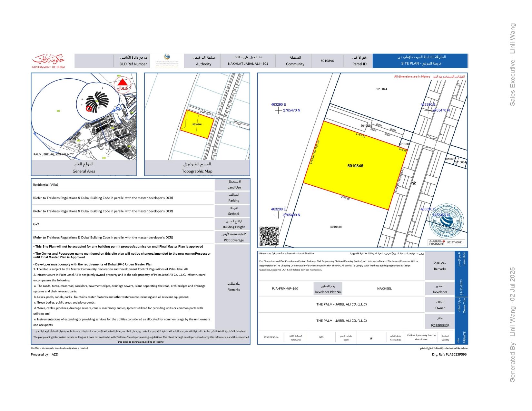The width and height of the screenshot is (532, 411).
Task: Click 'All dimensions are in Meters' note
Action: [412, 77]
